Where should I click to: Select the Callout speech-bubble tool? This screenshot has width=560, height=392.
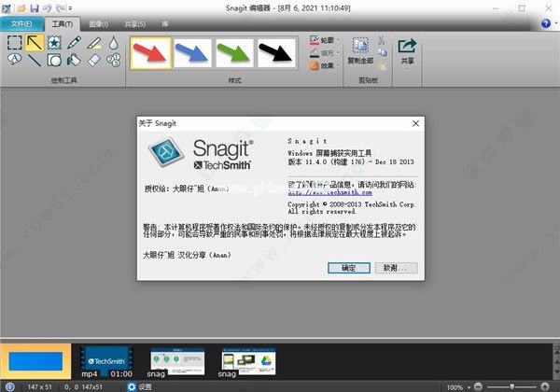click(x=15, y=60)
